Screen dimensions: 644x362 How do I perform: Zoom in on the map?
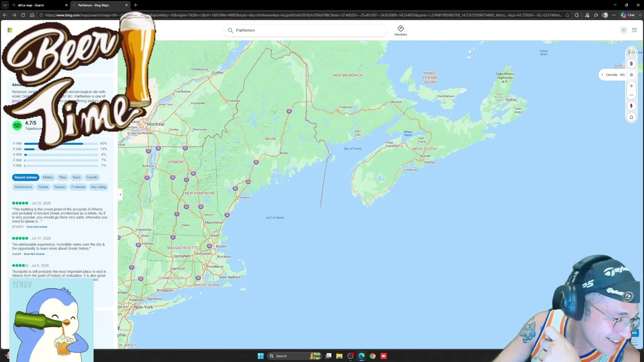pos(631,86)
